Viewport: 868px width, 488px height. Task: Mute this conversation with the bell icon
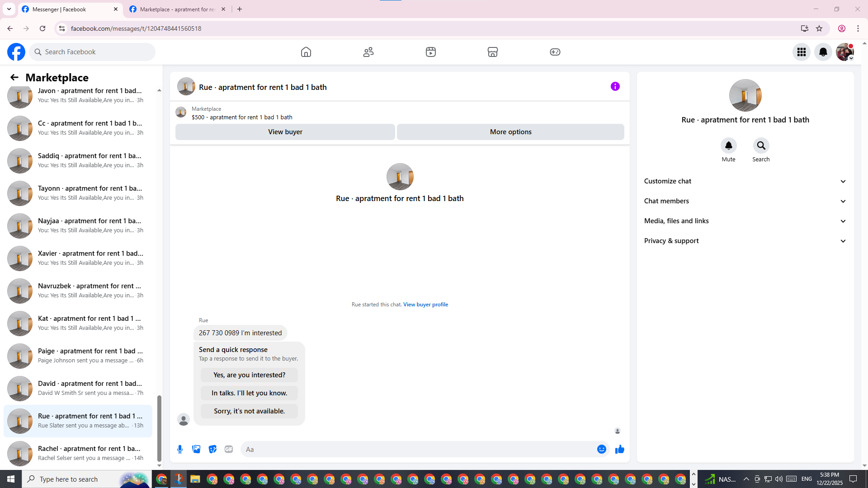(728, 145)
